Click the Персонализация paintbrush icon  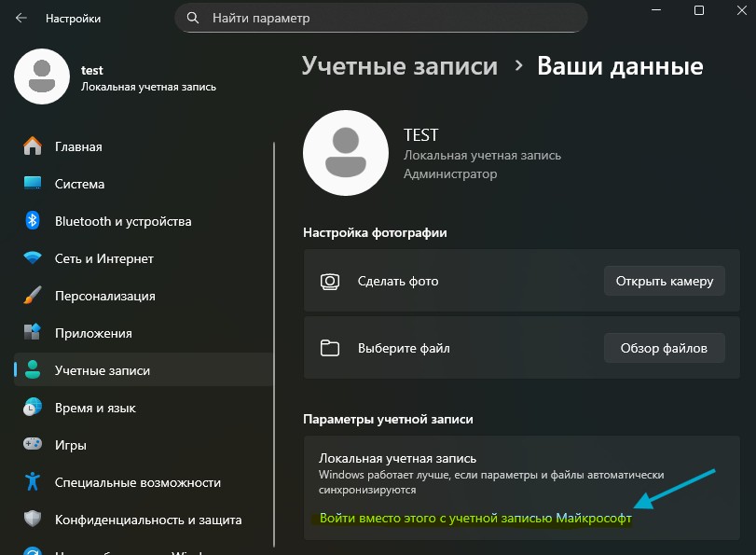coord(33,296)
